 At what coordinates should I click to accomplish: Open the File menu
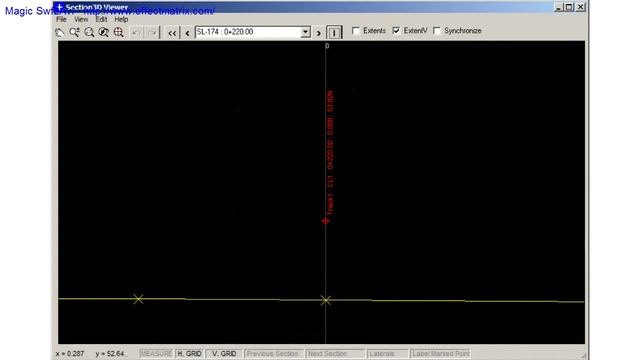coord(61,19)
